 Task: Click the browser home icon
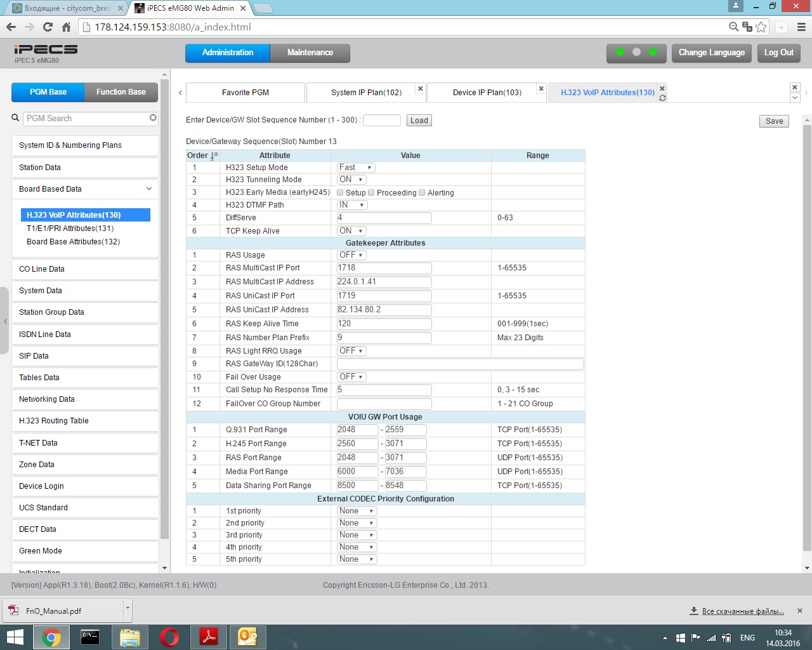pos(66,27)
